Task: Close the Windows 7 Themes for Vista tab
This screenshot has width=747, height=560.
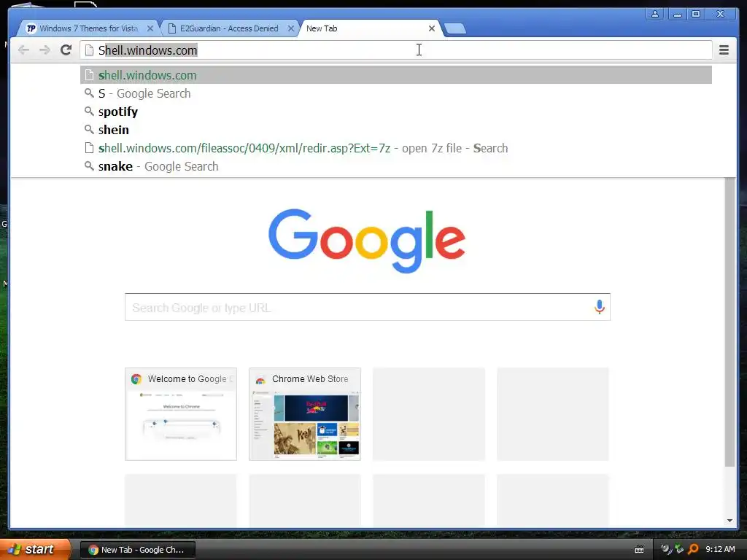Action: [150, 28]
